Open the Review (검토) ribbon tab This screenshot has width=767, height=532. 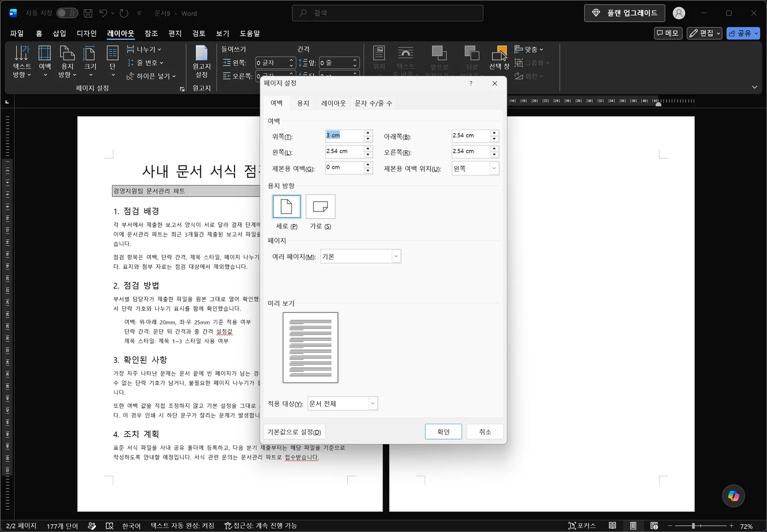[198, 33]
